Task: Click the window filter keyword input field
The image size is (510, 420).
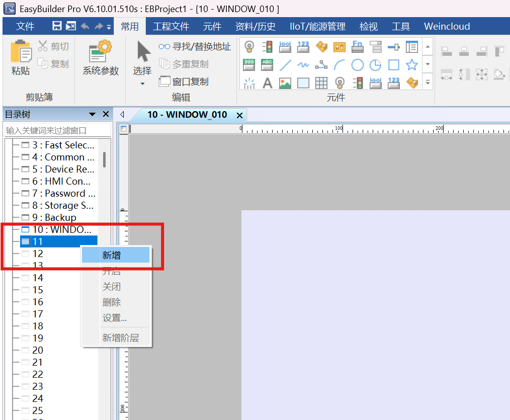Action: [57, 130]
